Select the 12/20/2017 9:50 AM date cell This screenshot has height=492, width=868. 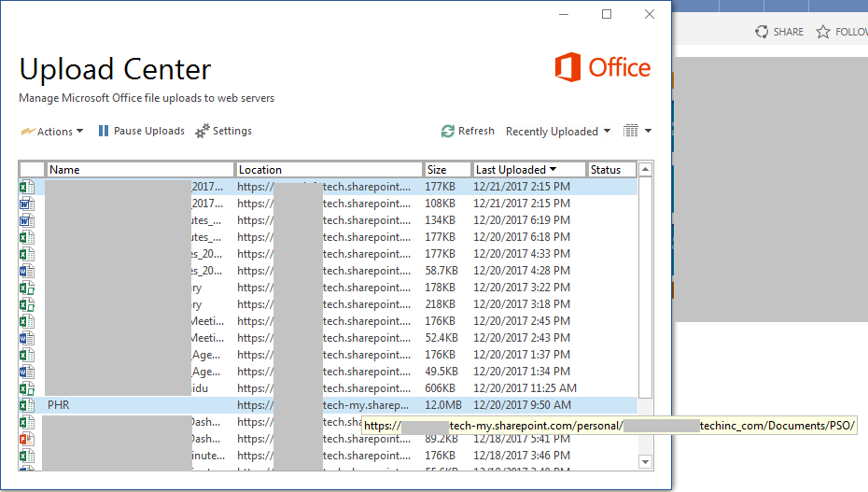[x=522, y=405]
